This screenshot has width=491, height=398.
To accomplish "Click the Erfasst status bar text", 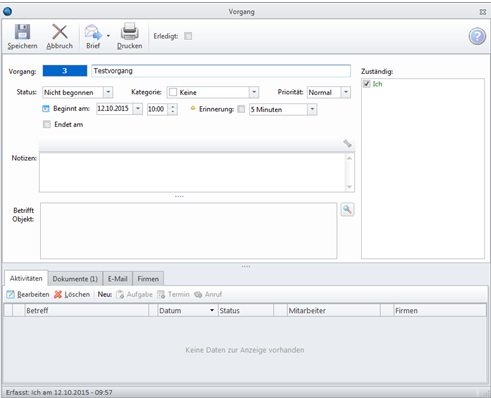I will tap(59, 392).
